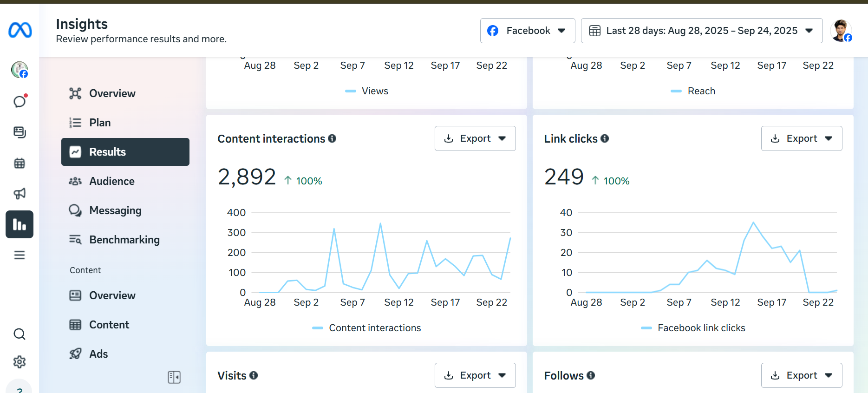
Task: Open the hamburger All tools menu icon
Action: [20, 255]
